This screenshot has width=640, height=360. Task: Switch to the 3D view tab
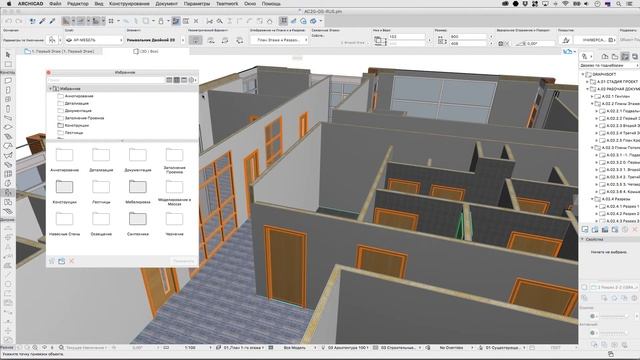146,51
